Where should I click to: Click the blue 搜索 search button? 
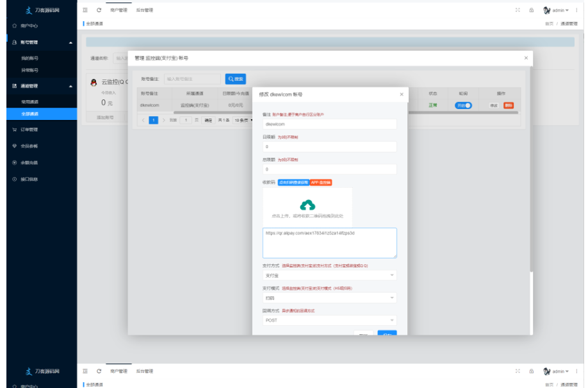coord(235,79)
